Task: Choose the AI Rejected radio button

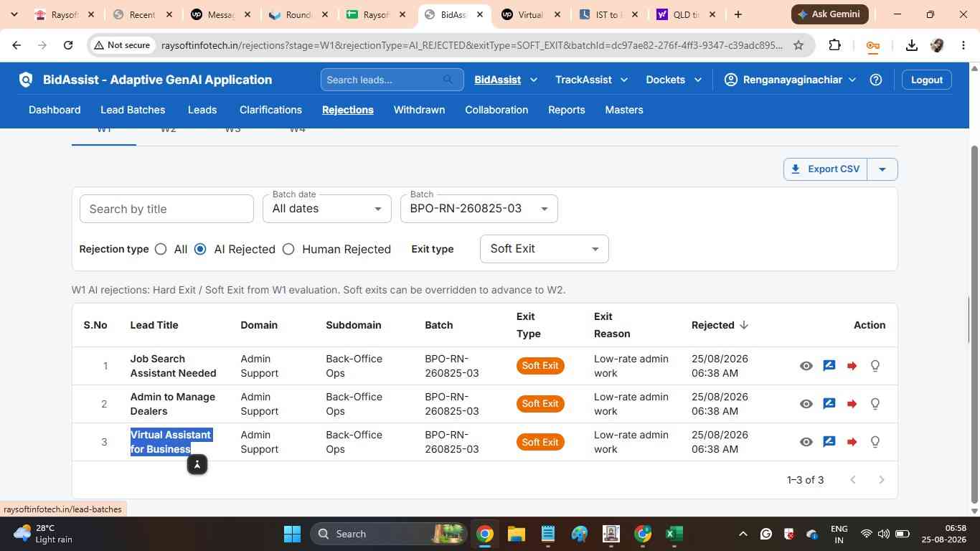Action: pos(200,249)
